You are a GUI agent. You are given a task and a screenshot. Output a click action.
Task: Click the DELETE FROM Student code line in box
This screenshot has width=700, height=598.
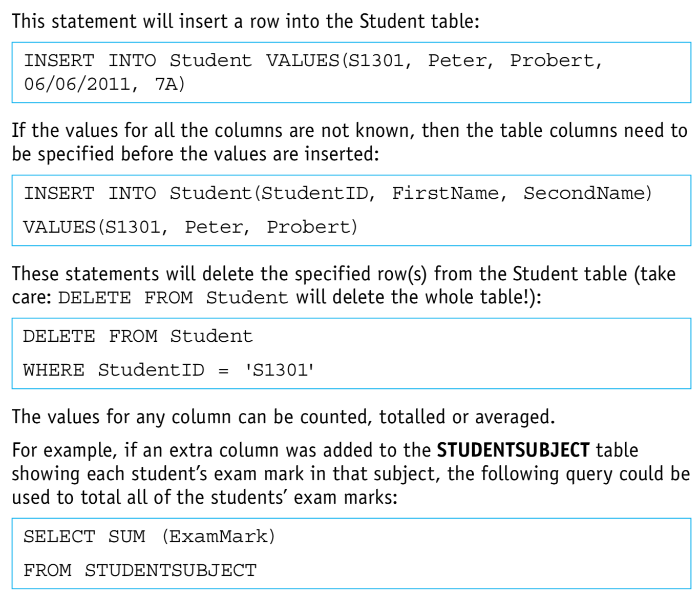coord(138,336)
